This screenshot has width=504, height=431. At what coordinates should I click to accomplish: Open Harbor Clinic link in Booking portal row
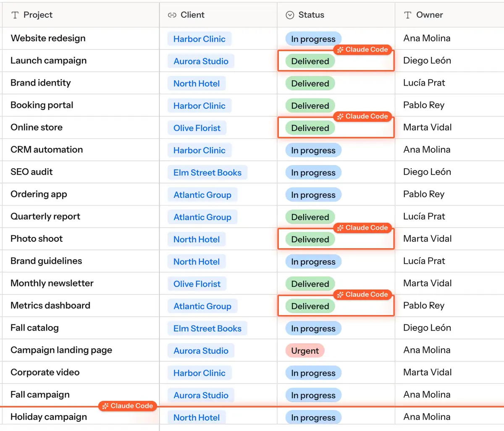click(199, 106)
